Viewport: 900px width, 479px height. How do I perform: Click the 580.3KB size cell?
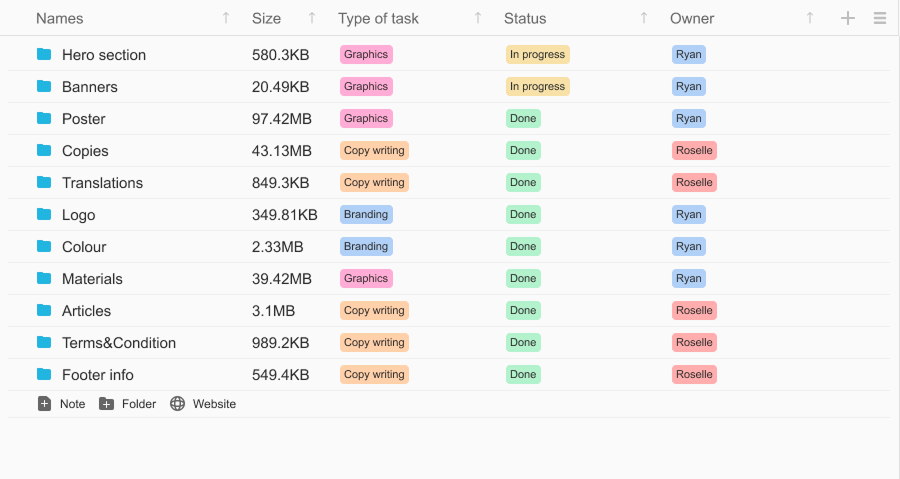281,54
